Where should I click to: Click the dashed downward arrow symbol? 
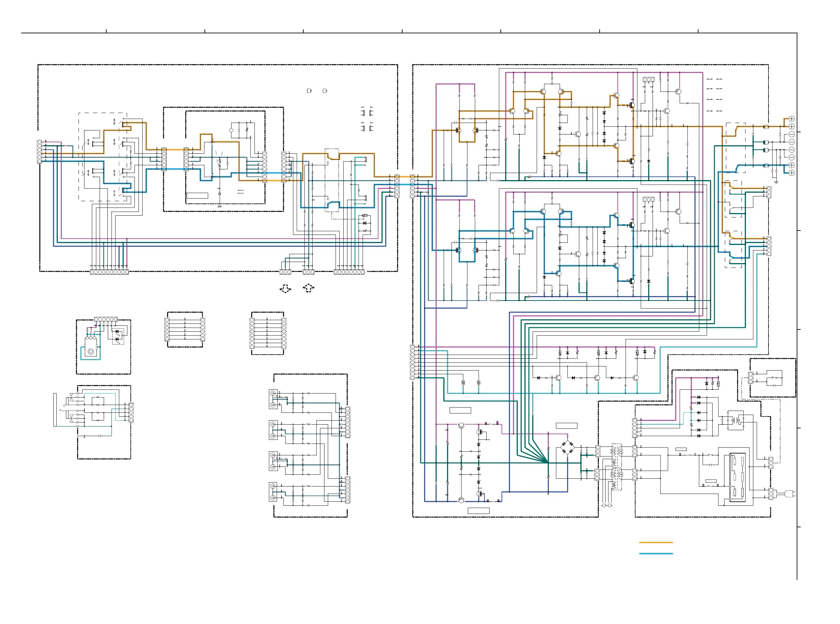(286, 289)
